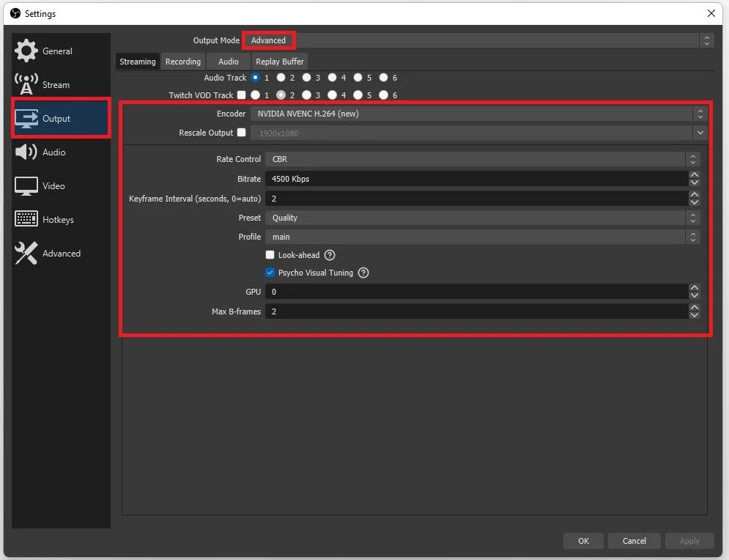The height and width of the screenshot is (560, 729).
Task: Show Look-ahead help question mark
Action: pyautogui.click(x=330, y=255)
